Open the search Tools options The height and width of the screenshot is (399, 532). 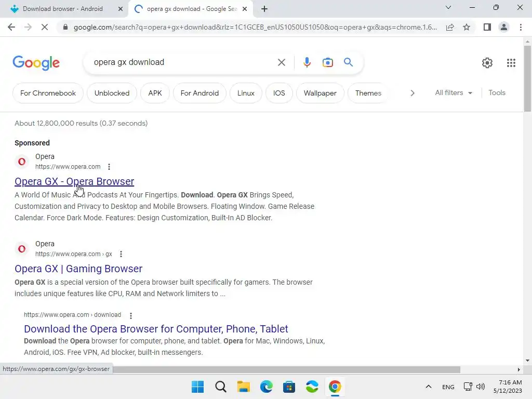(497, 92)
